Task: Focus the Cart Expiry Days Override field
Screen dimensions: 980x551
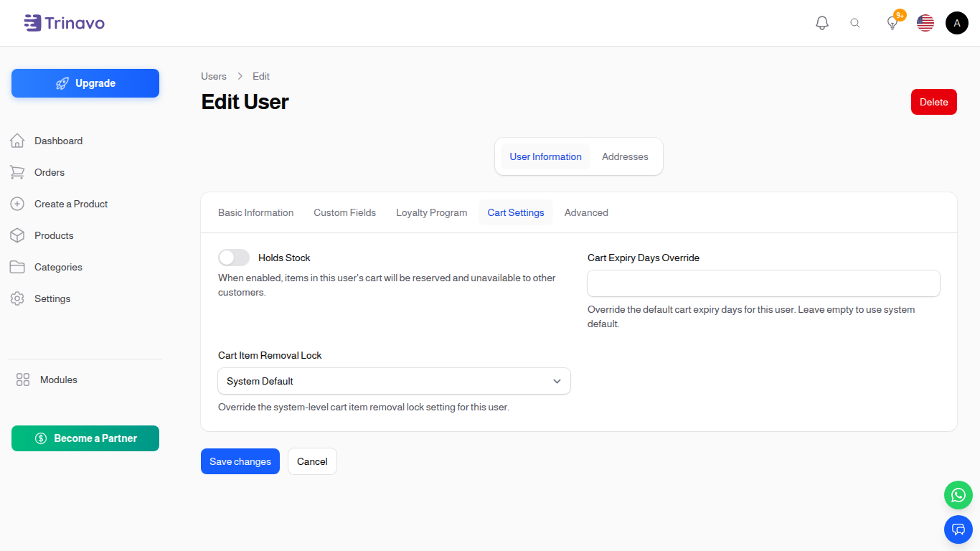Action: tap(763, 283)
